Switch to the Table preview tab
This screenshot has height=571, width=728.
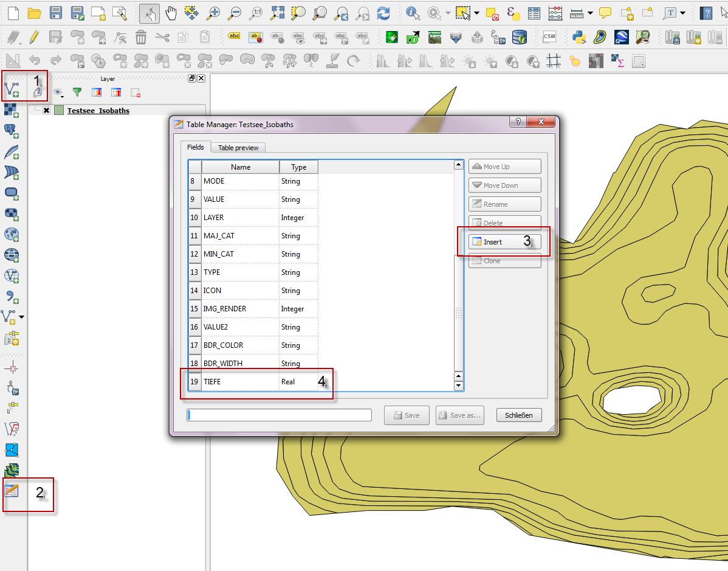pyautogui.click(x=238, y=148)
